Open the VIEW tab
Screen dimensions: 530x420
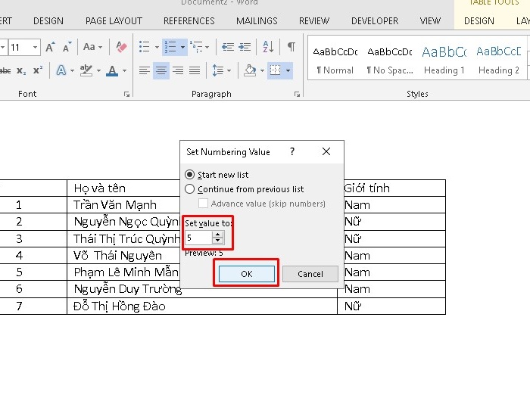[x=430, y=21]
